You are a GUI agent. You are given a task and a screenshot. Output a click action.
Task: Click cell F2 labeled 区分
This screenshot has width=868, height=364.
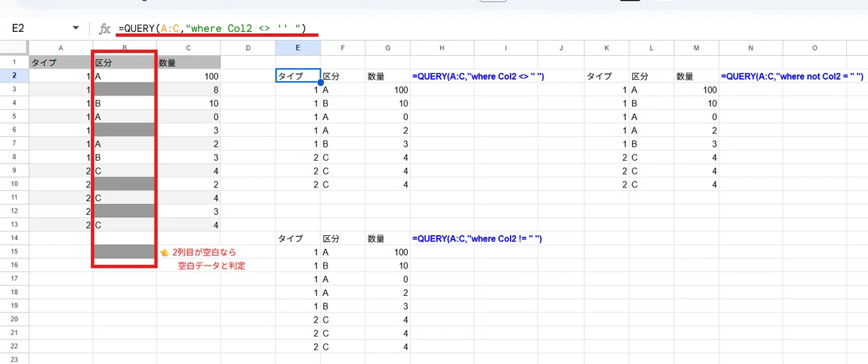[343, 75]
